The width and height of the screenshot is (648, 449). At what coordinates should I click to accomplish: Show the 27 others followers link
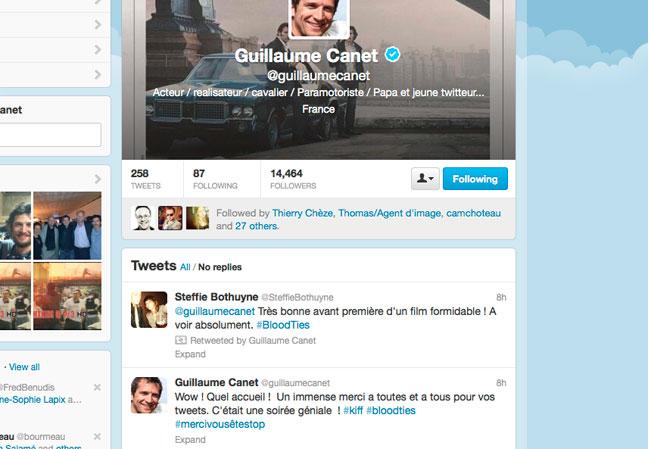(x=257, y=226)
